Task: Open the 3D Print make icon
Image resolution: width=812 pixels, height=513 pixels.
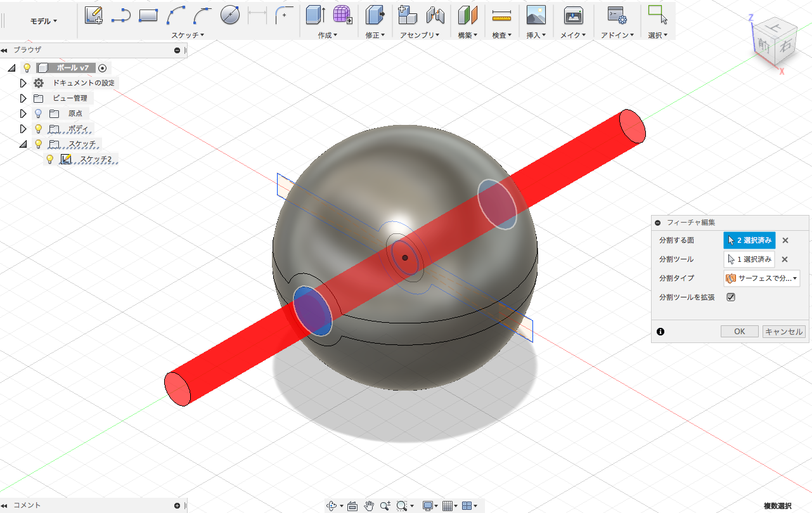Action: [x=573, y=15]
